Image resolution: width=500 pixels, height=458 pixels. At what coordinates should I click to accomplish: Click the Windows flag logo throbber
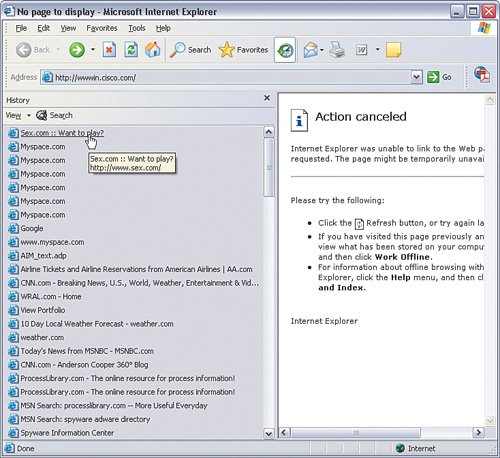point(484,28)
